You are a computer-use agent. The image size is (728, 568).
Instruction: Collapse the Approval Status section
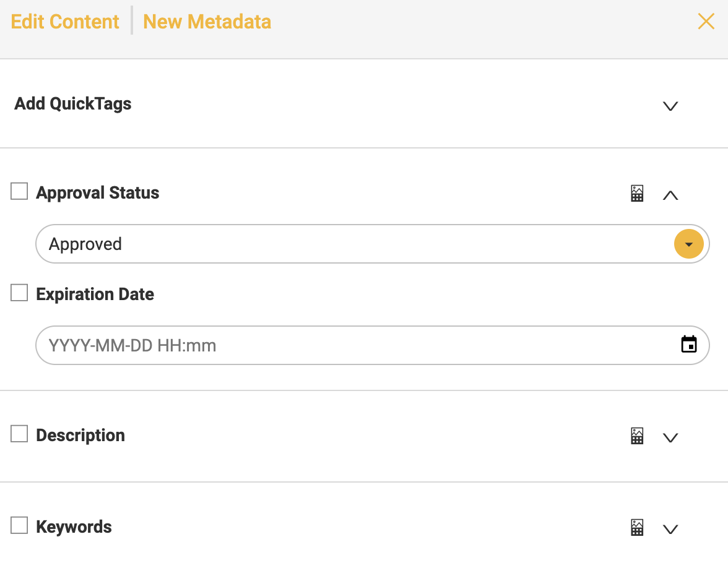[670, 196]
